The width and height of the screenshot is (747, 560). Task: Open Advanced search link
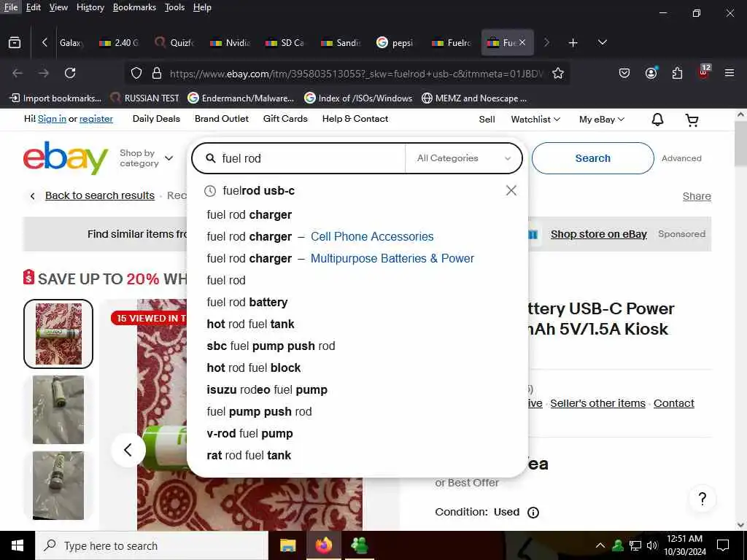681,158
